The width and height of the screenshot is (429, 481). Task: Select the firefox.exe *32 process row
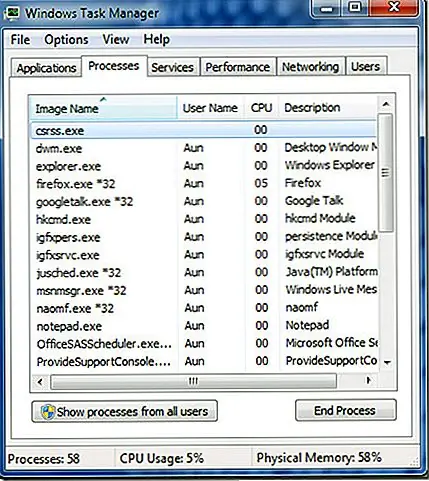(x=205, y=183)
